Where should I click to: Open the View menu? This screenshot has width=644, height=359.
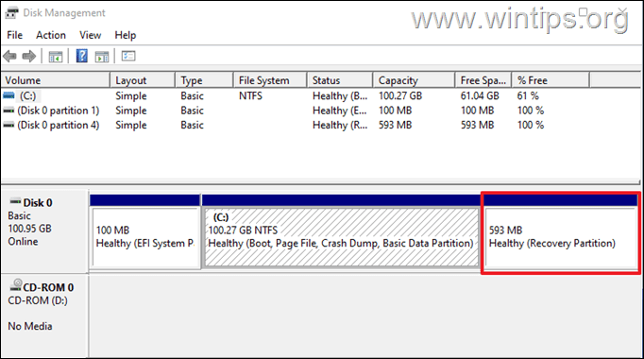(x=91, y=35)
